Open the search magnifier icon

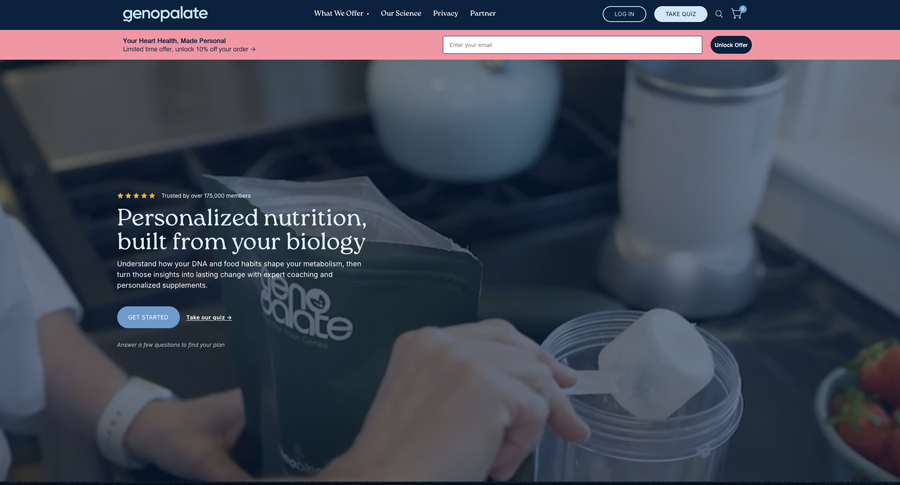719,14
